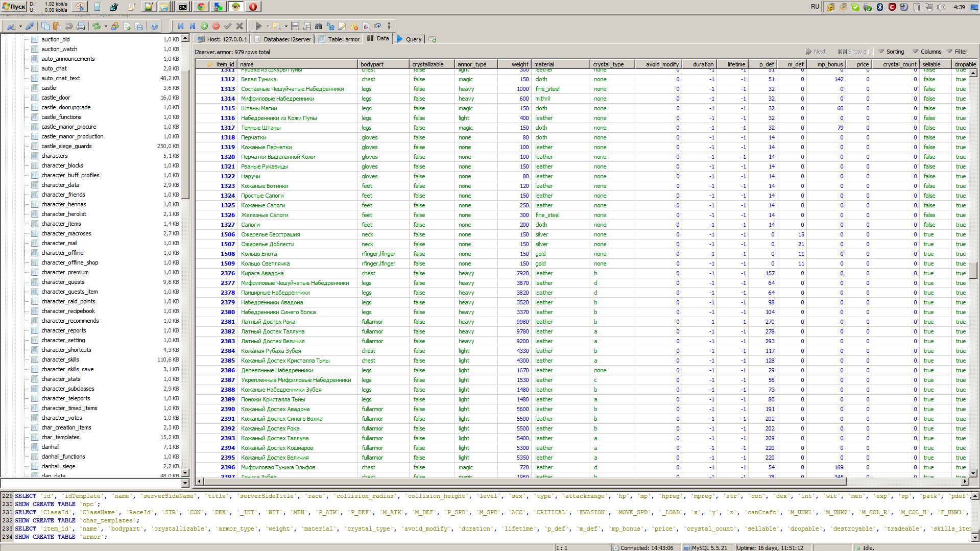
Task: Click the data grid vertical scrollbar thumb
Action: [973, 270]
